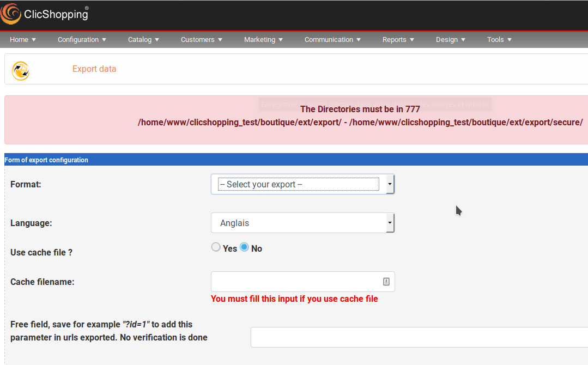Viewport: 588px width, 365px height.
Task: Click the Language dropdown arrow button
Action: point(390,223)
